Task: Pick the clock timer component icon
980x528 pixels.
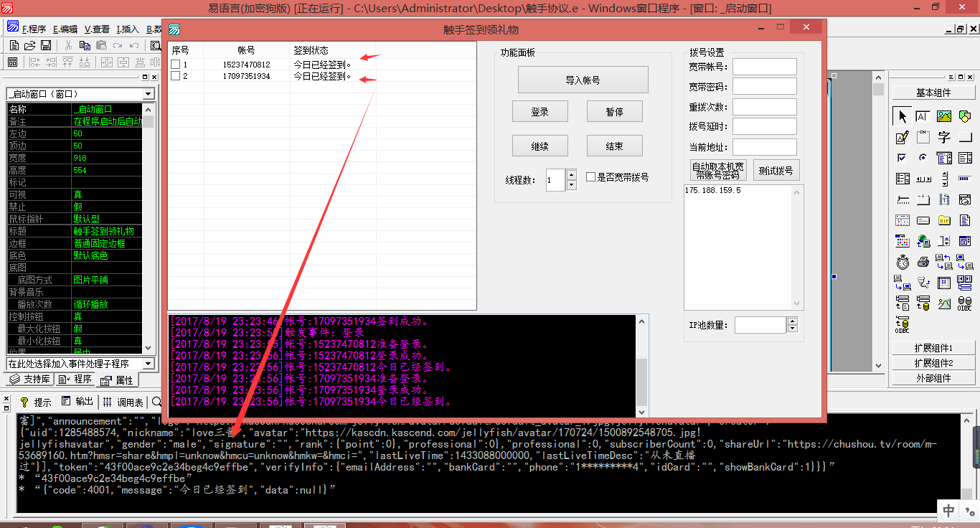Action: pos(903,262)
